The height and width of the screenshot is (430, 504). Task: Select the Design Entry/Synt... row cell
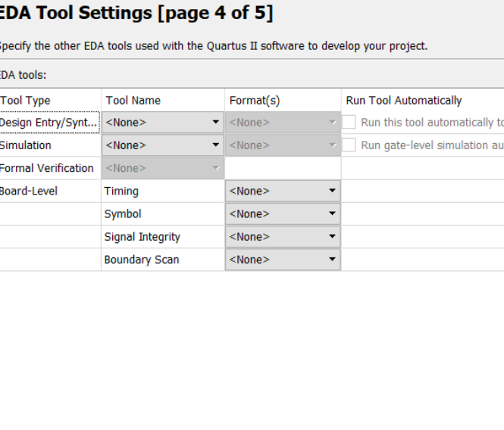(49, 123)
